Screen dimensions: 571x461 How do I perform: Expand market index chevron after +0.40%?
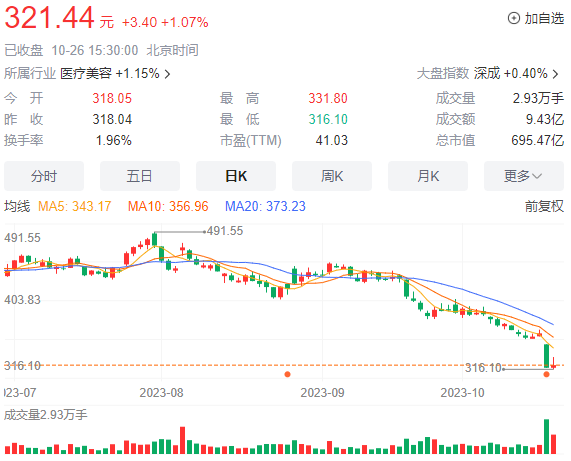coord(555,74)
